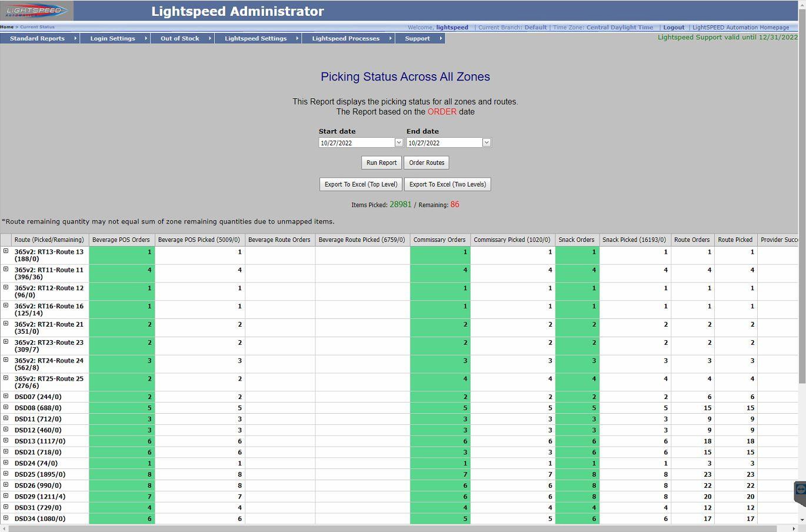This screenshot has height=532, width=806.
Task: Expand the RT25-Route 25 row
Action: click(x=6, y=378)
